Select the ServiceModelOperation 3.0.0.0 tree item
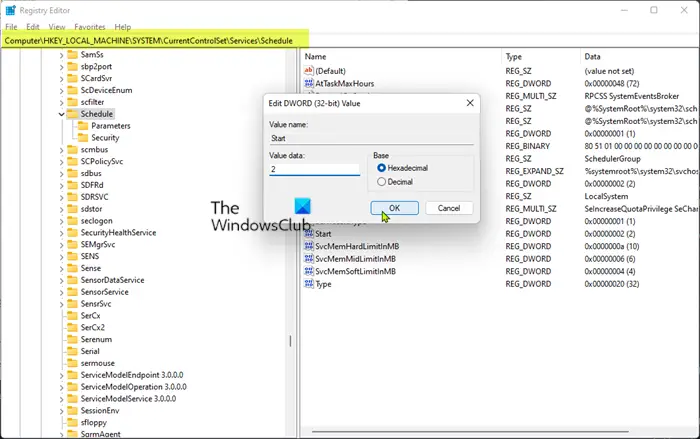The height and width of the screenshot is (439, 700). (x=133, y=387)
